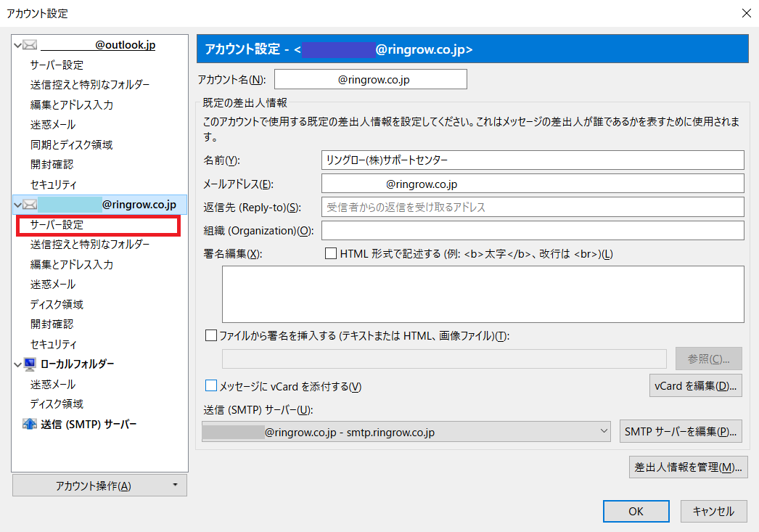Click the アカウント名 input field
Viewport: 759px width, 532px height.
pyautogui.click(x=370, y=78)
